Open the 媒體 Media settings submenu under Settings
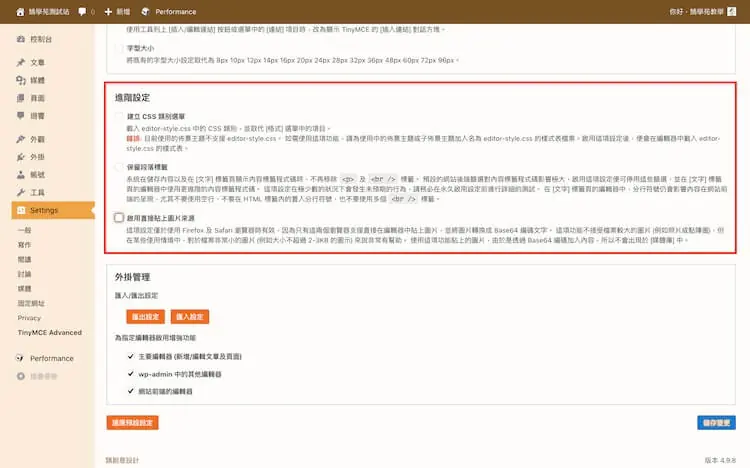Image resolution: width=750 pixels, height=468 pixels. [24, 289]
